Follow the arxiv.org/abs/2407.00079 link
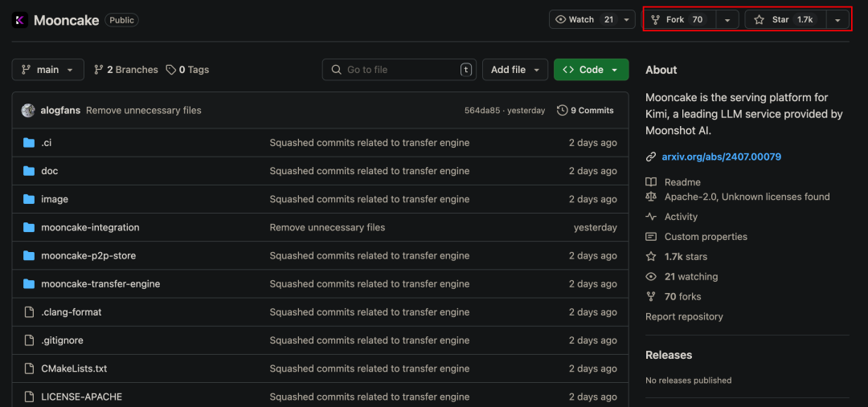The height and width of the screenshot is (407, 868). tap(721, 157)
